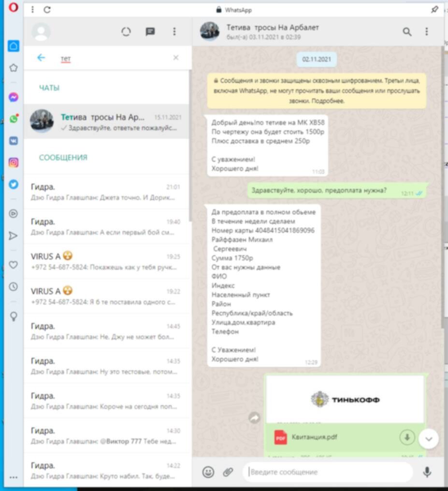The image size is (448, 491).
Task: Open the emoji picker in message box
Action: (x=208, y=472)
